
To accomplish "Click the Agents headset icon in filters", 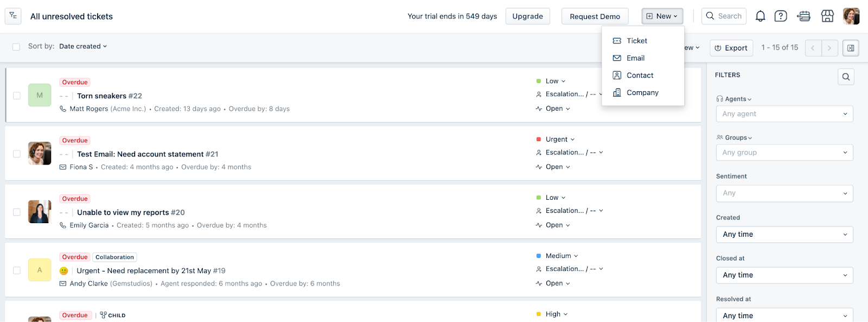I will [x=719, y=99].
